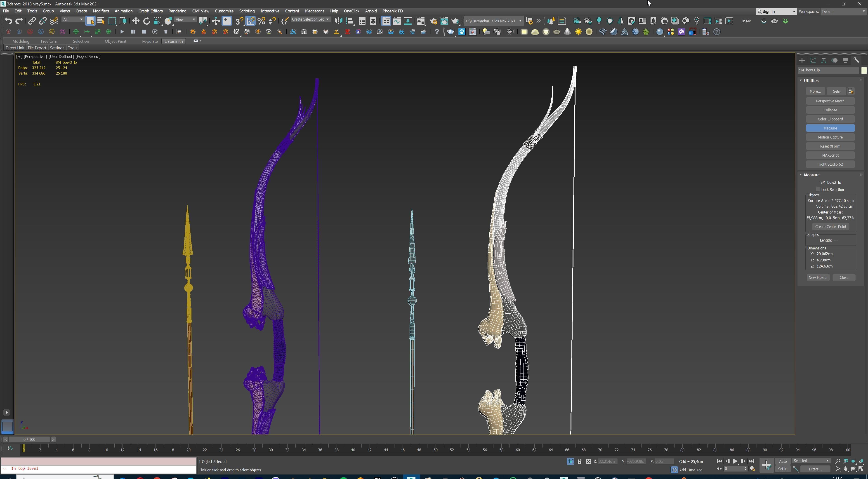The height and width of the screenshot is (479, 868).
Task: Select the Move tool in toolbar
Action: [x=135, y=21]
